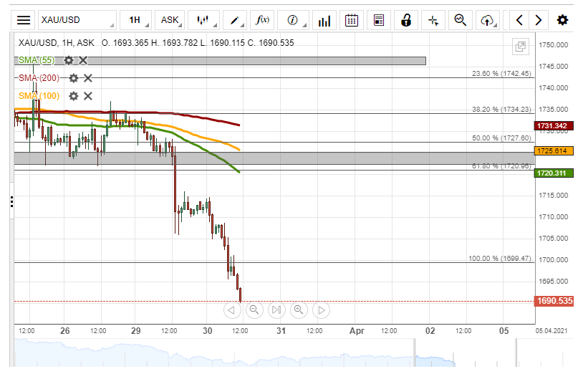588x374 pixels.
Task: Expand the 1H timeframe dropdown
Action: tap(135, 20)
